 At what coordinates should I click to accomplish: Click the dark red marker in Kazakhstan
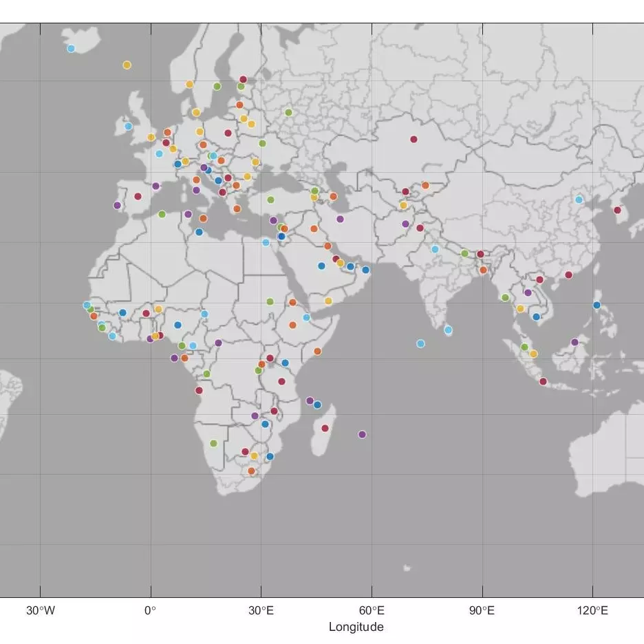click(x=414, y=140)
